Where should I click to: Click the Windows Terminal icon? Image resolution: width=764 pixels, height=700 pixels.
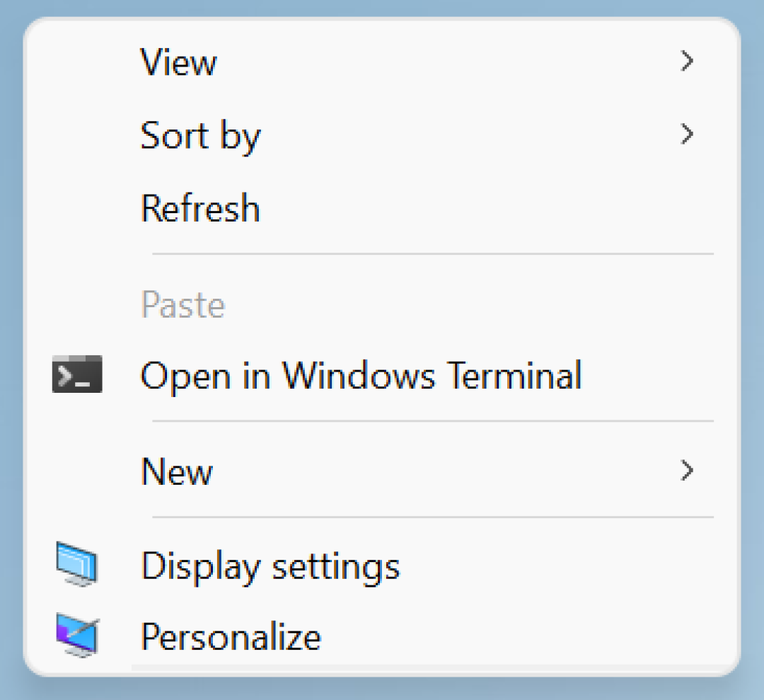pos(77,374)
